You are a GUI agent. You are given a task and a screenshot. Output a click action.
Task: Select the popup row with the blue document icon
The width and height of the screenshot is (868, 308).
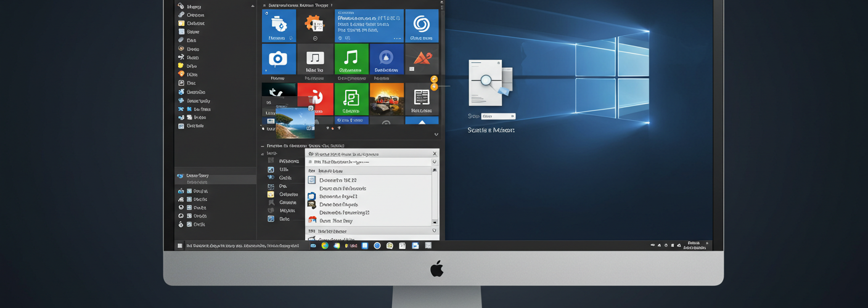[x=369, y=180]
